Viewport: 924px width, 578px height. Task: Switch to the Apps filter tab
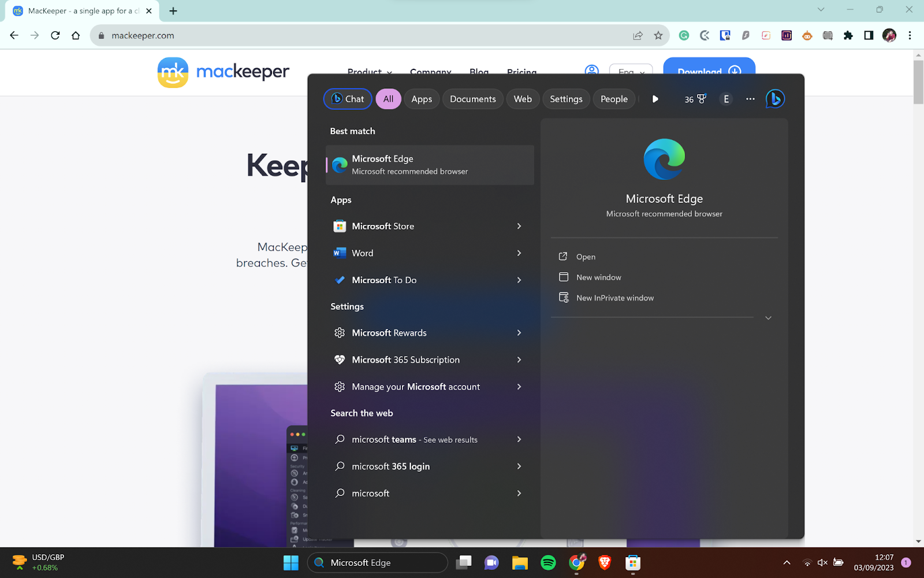422,99
